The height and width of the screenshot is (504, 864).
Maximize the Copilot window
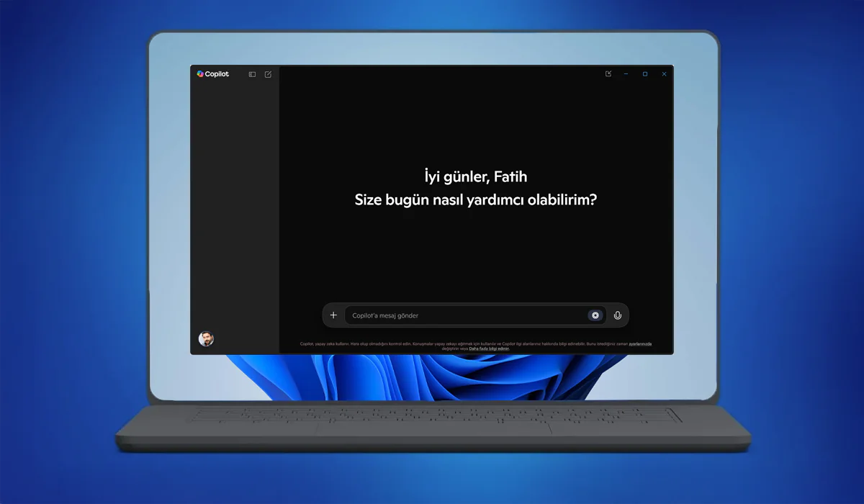[645, 74]
